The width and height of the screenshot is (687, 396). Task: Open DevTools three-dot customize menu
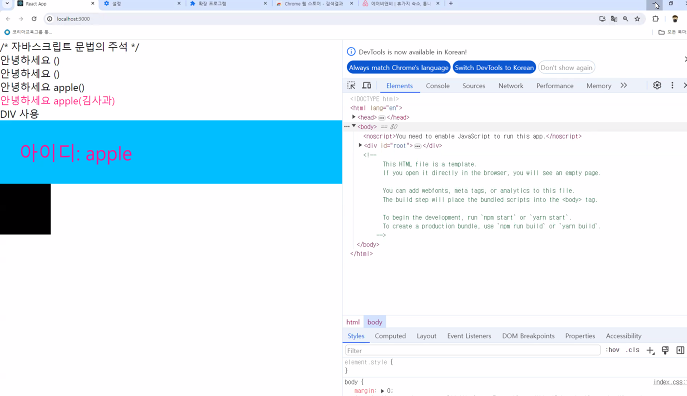click(672, 85)
